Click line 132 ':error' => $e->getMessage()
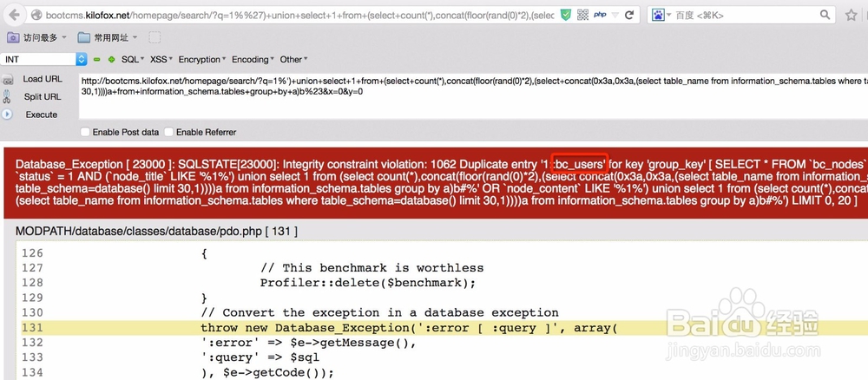The image size is (868, 380). click(308, 343)
